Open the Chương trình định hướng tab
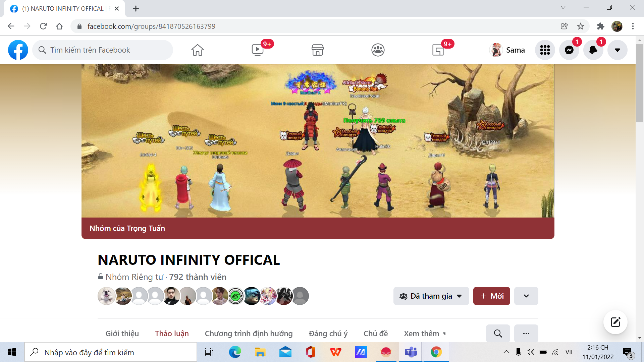The image size is (644, 362). (x=249, y=334)
